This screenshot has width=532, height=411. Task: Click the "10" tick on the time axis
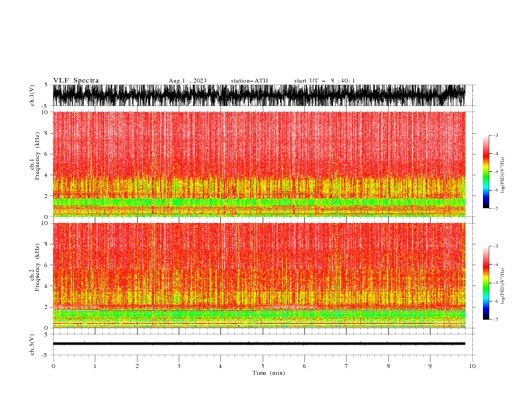(472, 366)
